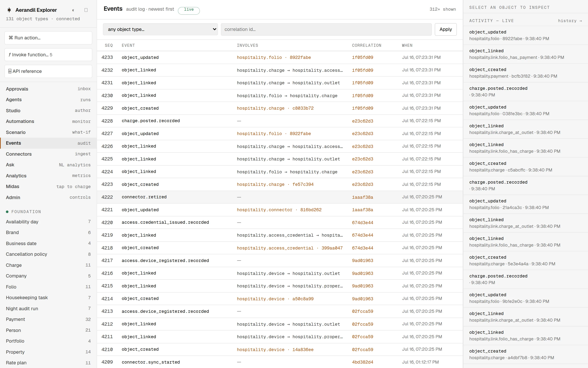Open Ask NL analytics
588x368 pixels.
click(48, 165)
